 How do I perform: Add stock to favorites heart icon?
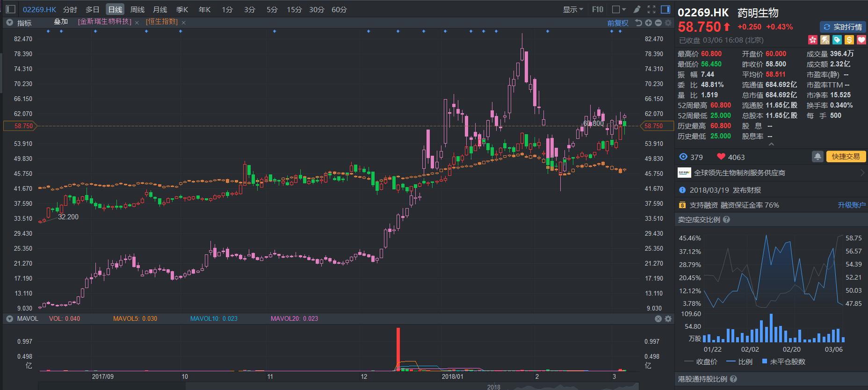point(861,40)
